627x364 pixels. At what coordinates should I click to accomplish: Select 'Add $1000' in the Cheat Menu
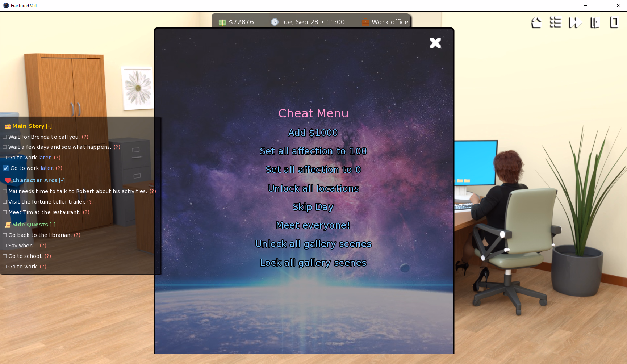tap(313, 133)
